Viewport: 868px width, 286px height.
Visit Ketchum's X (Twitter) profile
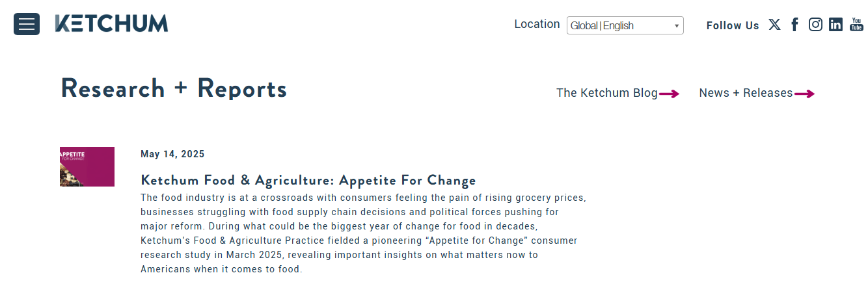[x=774, y=25]
